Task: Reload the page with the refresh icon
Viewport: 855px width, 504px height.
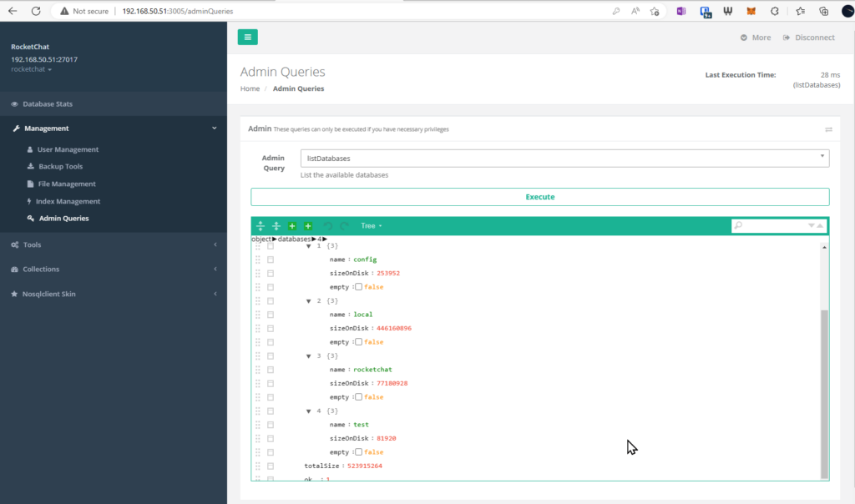Action: point(36,11)
